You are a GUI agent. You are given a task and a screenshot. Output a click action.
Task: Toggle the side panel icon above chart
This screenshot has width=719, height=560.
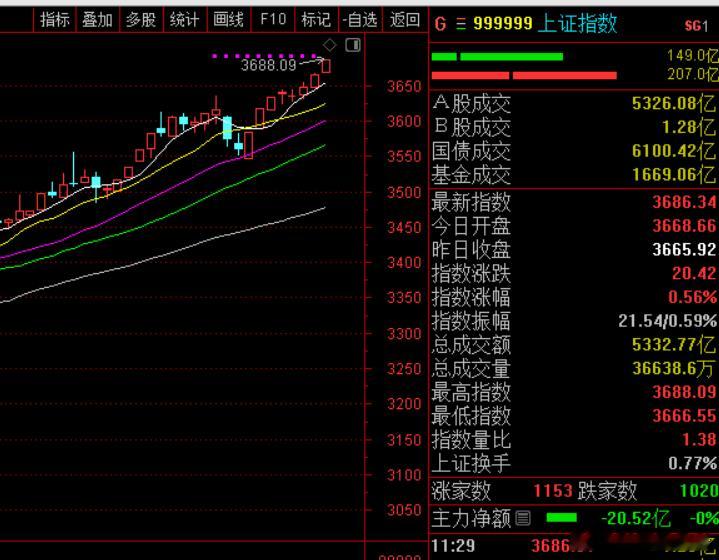click(353, 45)
